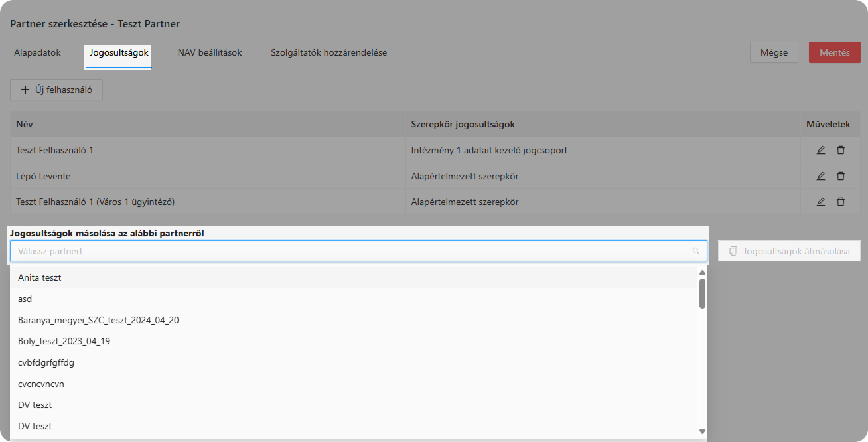Add a user with Új felhasználó
Screen dimensions: 868x442
(56, 90)
